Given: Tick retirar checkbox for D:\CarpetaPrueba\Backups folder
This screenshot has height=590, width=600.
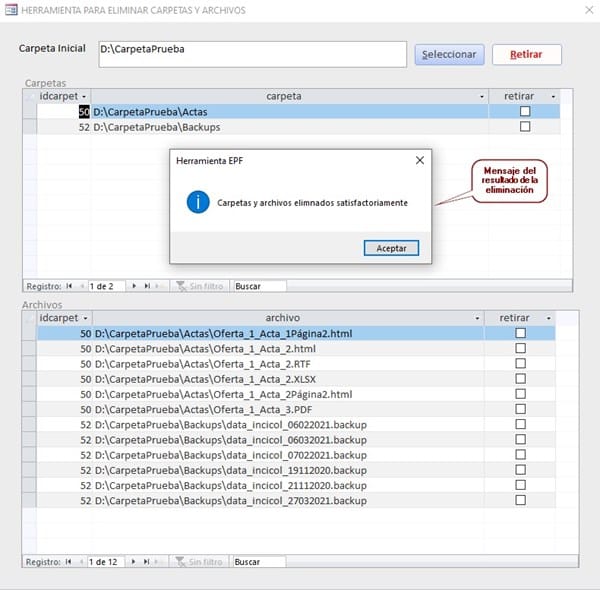Looking at the screenshot, I should (x=525, y=127).
